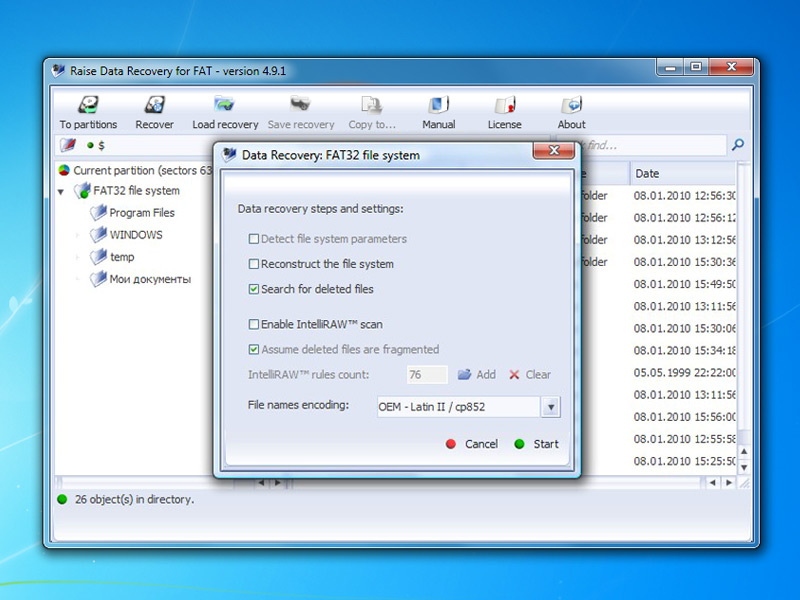Click the file list scroll down arrow
The width and height of the screenshot is (800, 600).
744,467
